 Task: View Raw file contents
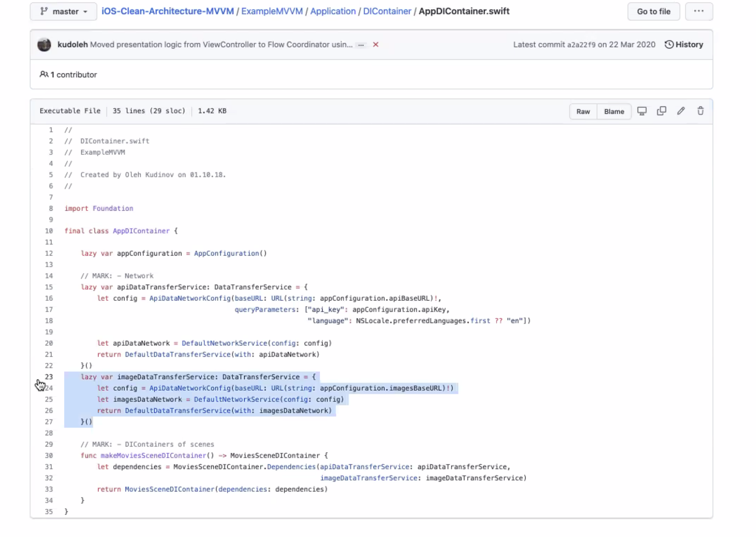[x=583, y=111]
